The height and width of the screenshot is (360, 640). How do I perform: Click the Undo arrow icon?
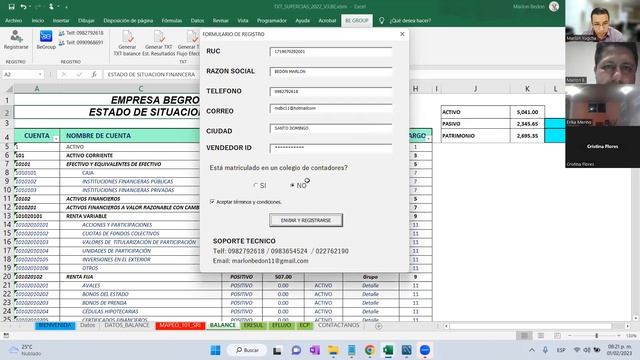coord(23,7)
